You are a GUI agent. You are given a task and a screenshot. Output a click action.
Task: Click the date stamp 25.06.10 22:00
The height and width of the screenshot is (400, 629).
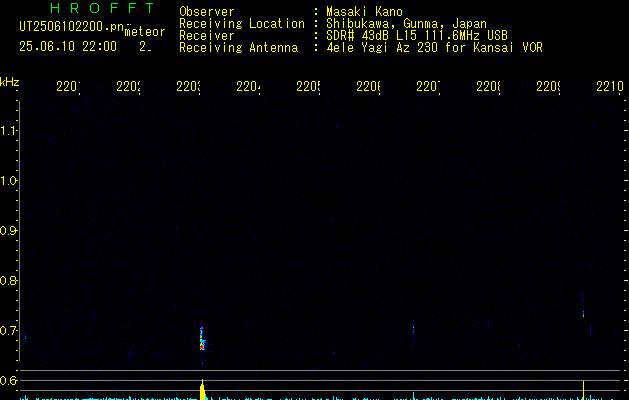tap(68, 47)
